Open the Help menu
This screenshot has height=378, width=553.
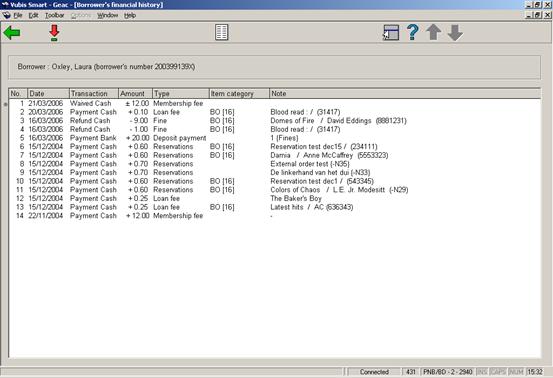pos(130,16)
